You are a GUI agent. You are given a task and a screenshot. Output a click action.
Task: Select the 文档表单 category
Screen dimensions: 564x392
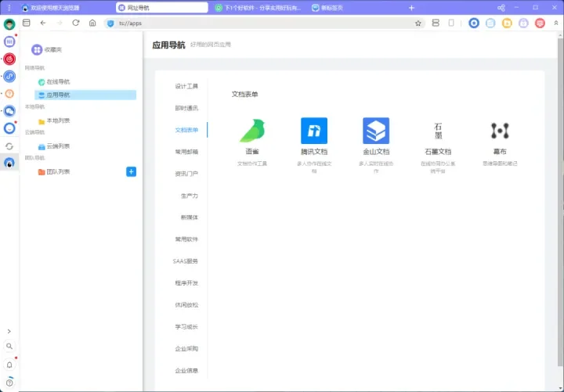[x=186, y=130]
